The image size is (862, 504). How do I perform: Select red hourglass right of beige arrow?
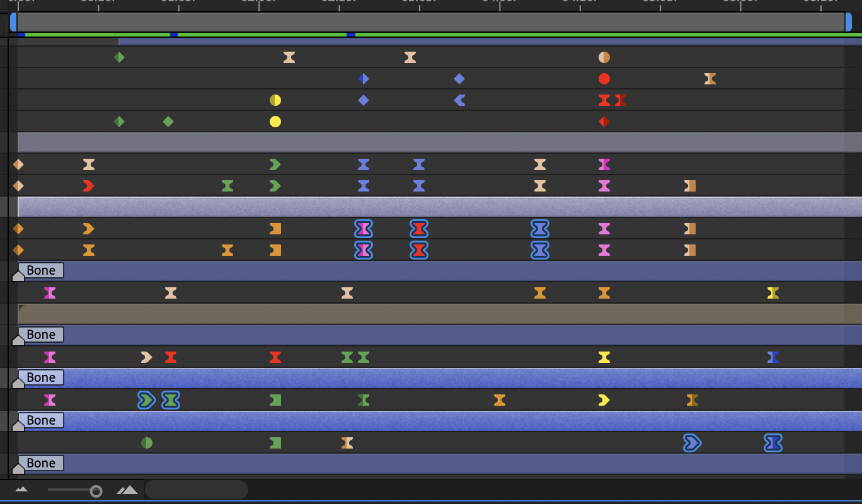pos(171,357)
